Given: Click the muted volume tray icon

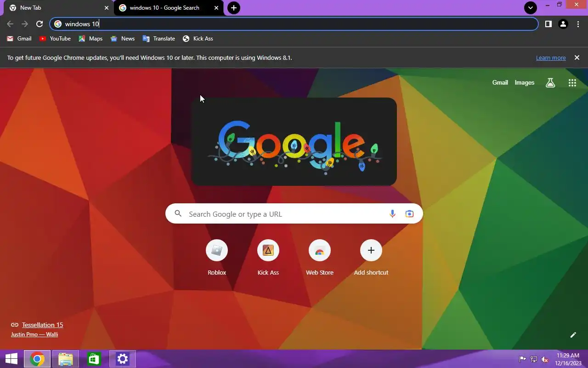Looking at the screenshot, I should (x=545, y=359).
